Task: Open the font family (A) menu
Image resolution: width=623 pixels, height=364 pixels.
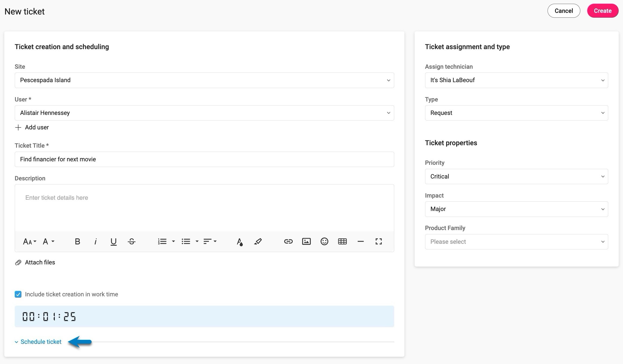Action: [x=49, y=242]
